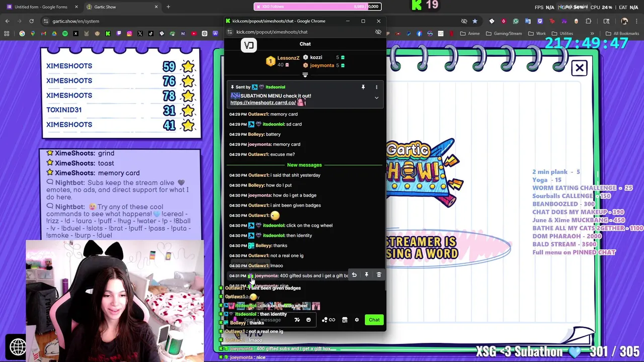Screen dimensions: 644x362
Task: Open the Twitch extension icon
Action: (540, 21)
